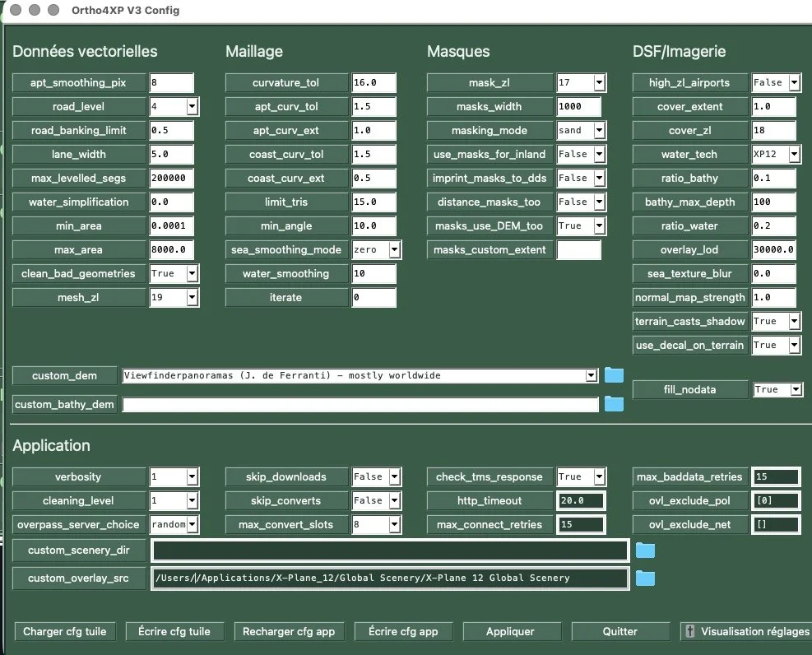Expand mask_zl dropdown

599,82
